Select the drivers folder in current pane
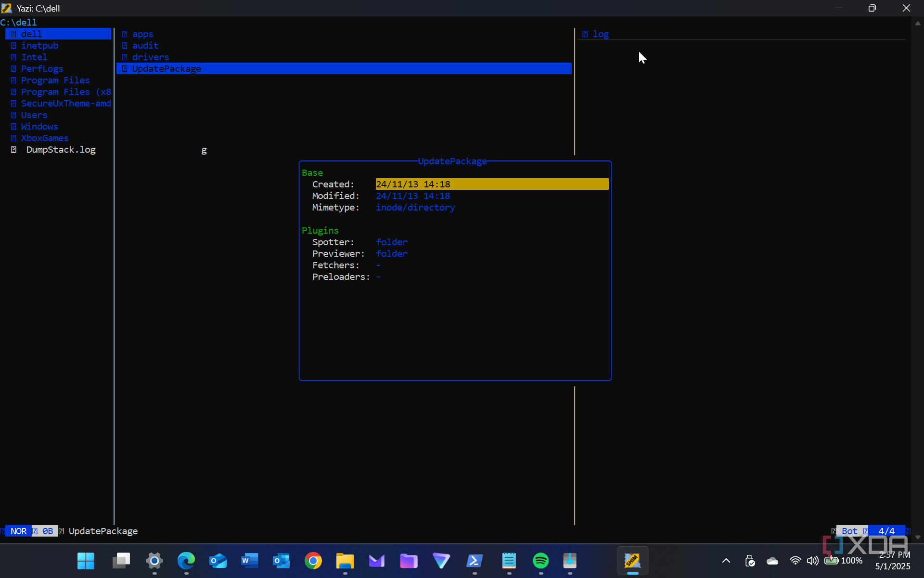Screen dimensions: 924x578 click(150, 57)
